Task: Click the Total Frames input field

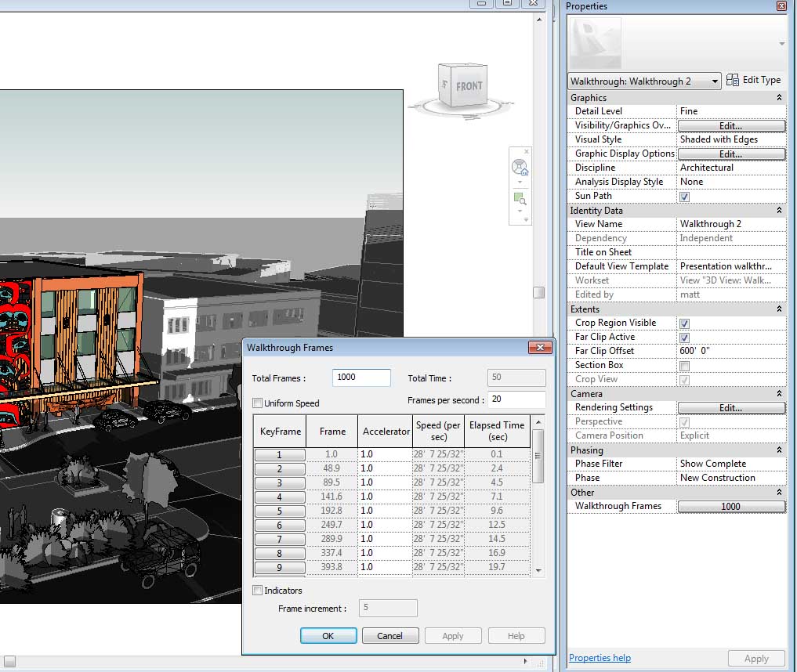Action: [361, 378]
